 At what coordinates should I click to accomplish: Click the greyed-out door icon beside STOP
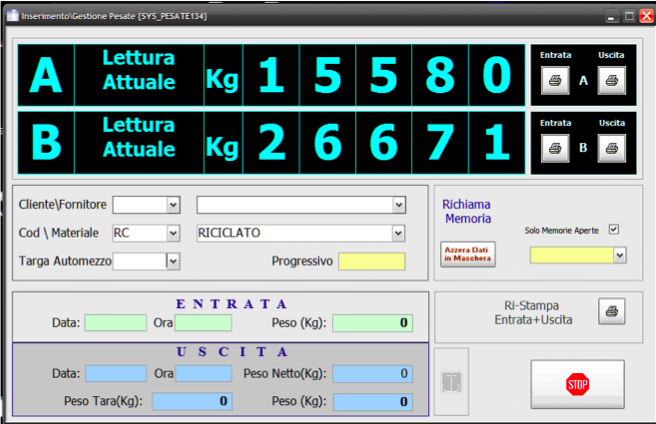click(x=451, y=382)
